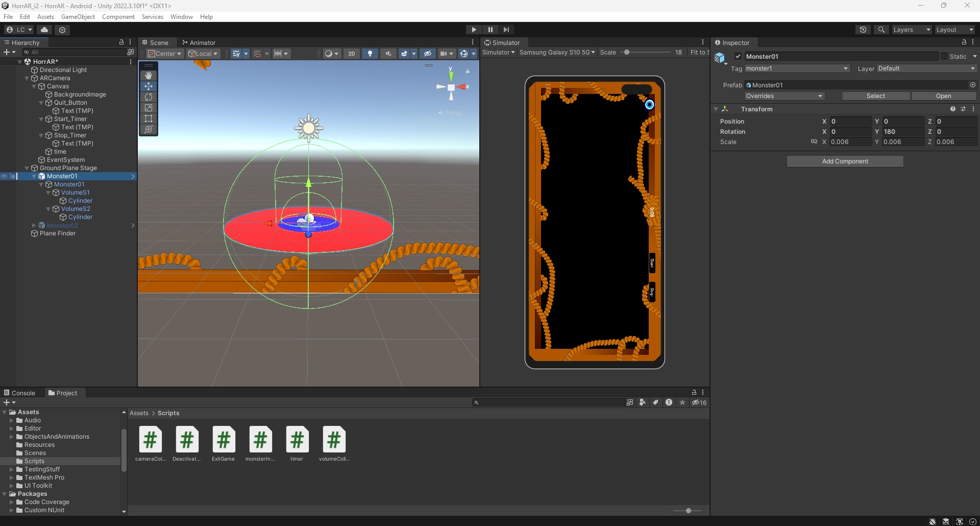Open the Tag dropdown for monster1
The height and width of the screenshot is (526, 980).
click(x=797, y=68)
